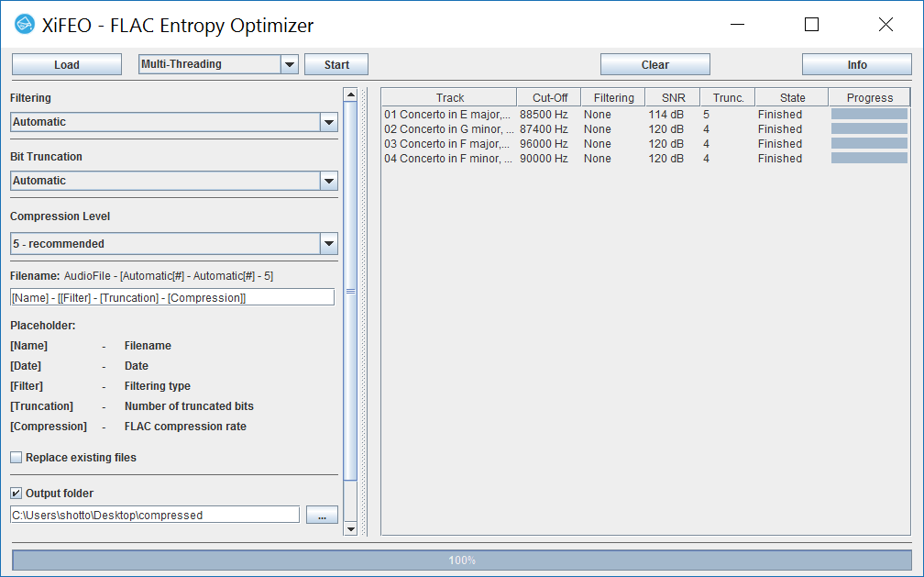924x577 pixels.
Task: Select the 02 Concerto in G minor track
Action: click(447, 129)
